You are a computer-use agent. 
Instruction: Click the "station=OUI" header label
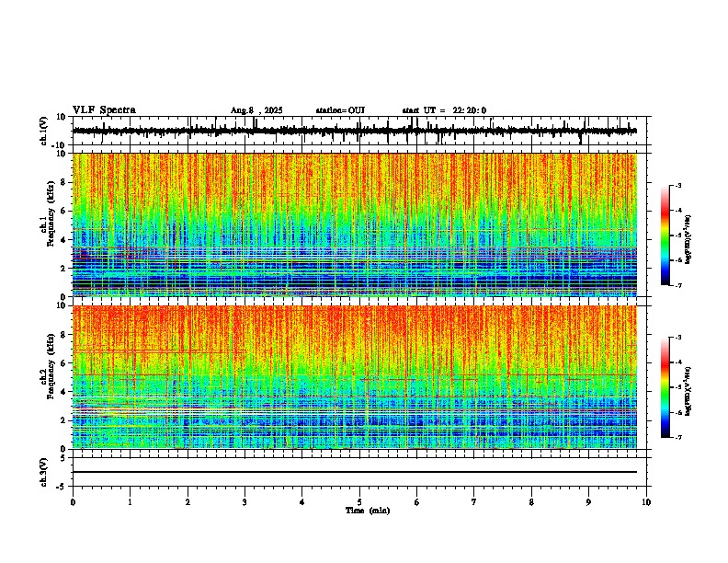(340, 110)
